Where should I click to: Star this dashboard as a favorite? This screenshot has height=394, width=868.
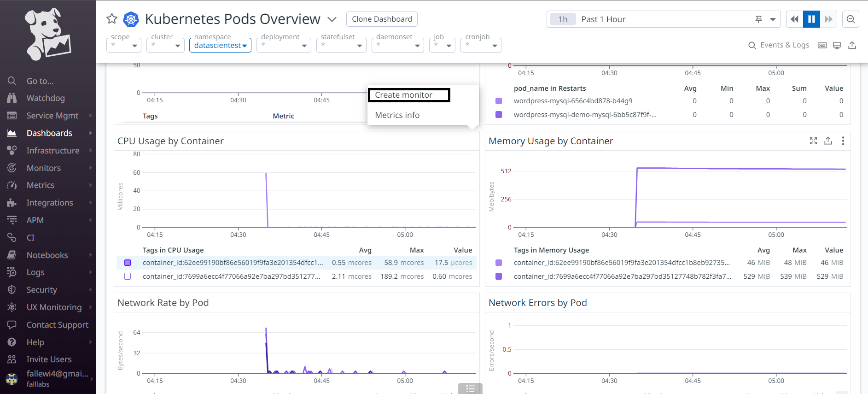[x=112, y=19]
